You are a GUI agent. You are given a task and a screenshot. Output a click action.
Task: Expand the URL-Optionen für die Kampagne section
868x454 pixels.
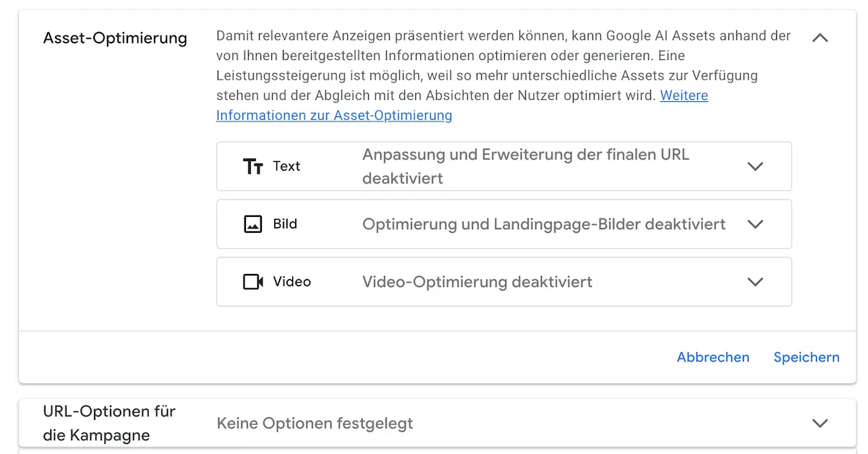point(820,424)
